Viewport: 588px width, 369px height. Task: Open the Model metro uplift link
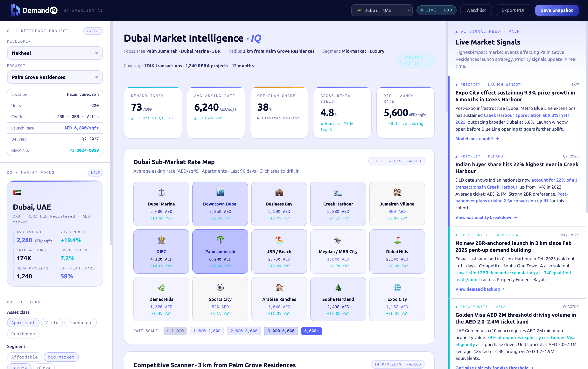(x=477, y=139)
